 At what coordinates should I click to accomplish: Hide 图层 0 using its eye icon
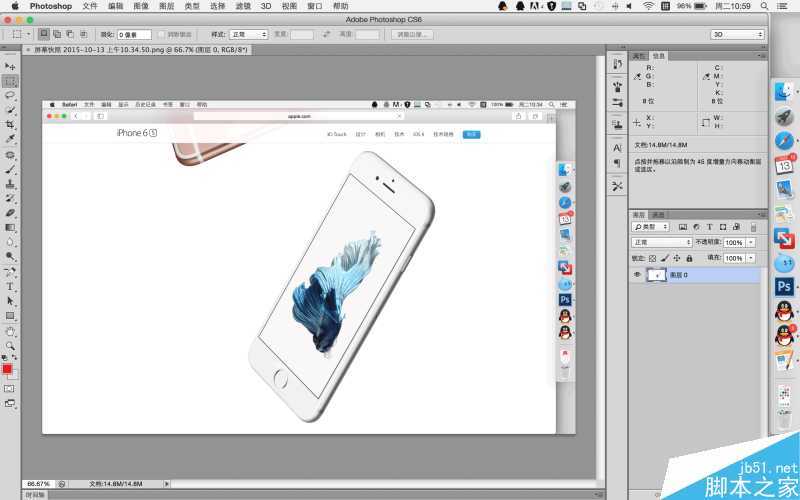click(637, 275)
